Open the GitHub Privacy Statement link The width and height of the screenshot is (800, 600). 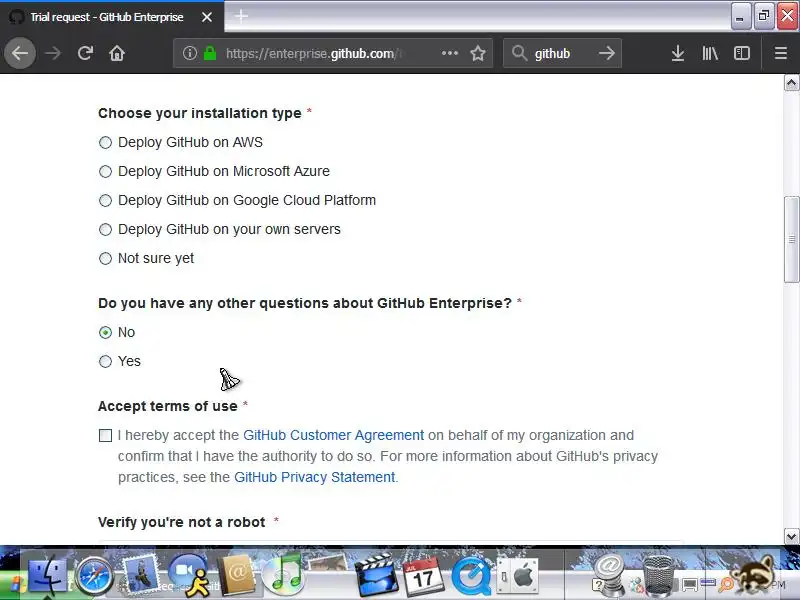point(314,477)
